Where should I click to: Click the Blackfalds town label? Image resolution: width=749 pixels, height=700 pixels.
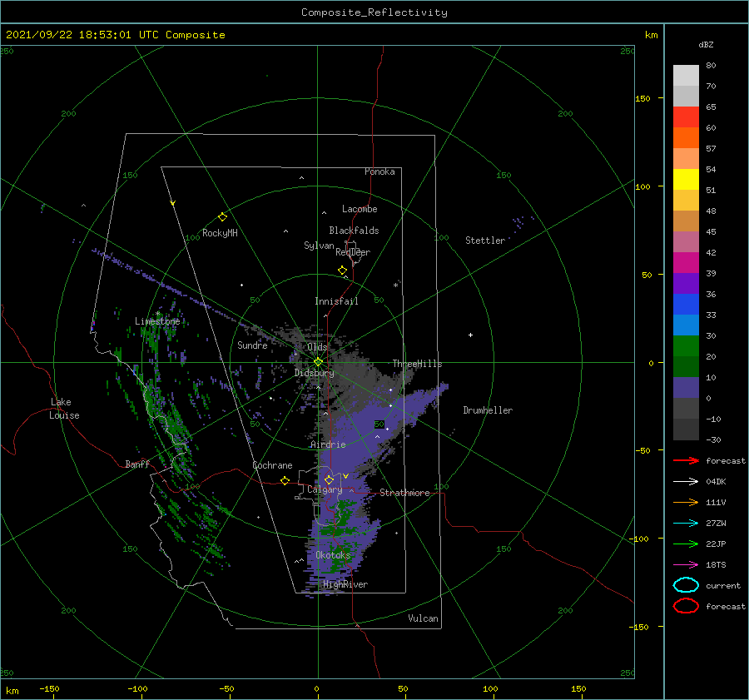click(354, 231)
